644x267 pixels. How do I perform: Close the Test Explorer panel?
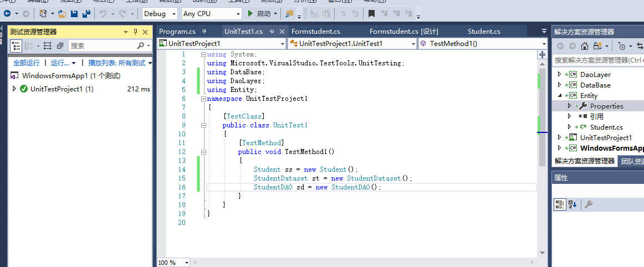145,32
